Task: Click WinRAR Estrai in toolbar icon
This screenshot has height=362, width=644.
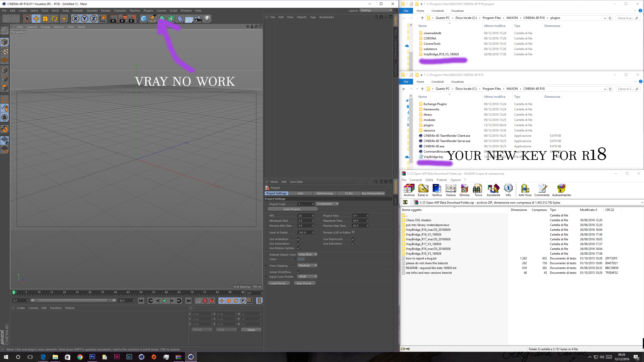Action: [x=423, y=190]
